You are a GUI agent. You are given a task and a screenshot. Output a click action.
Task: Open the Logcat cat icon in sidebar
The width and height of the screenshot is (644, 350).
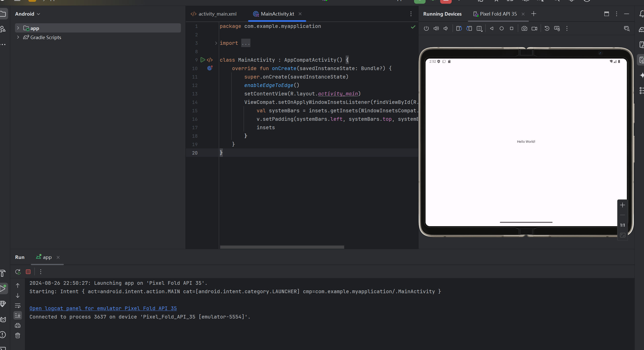[3, 319]
